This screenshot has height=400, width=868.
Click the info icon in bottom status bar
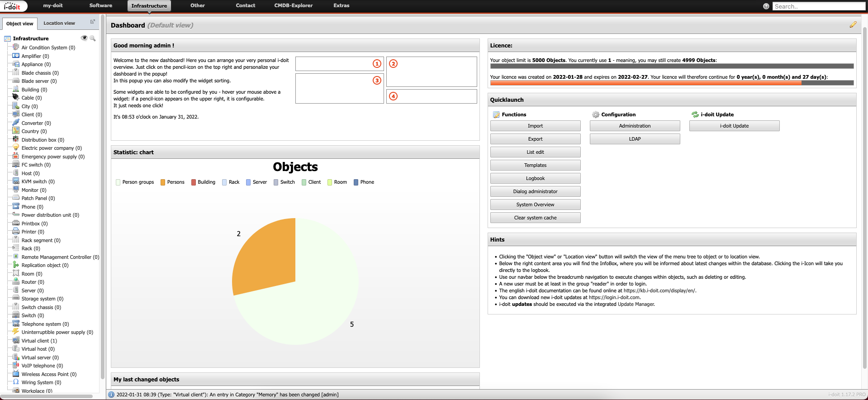pyautogui.click(x=111, y=395)
